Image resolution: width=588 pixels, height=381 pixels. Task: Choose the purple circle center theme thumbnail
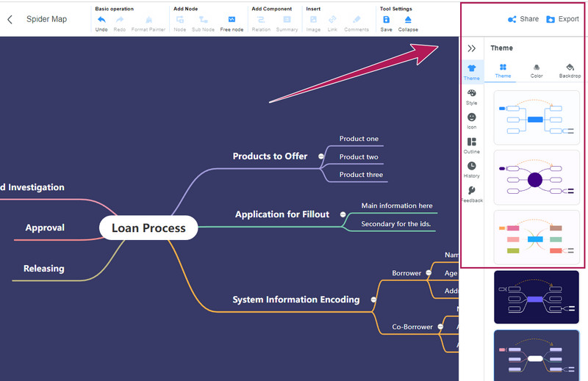click(x=536, y=178)
